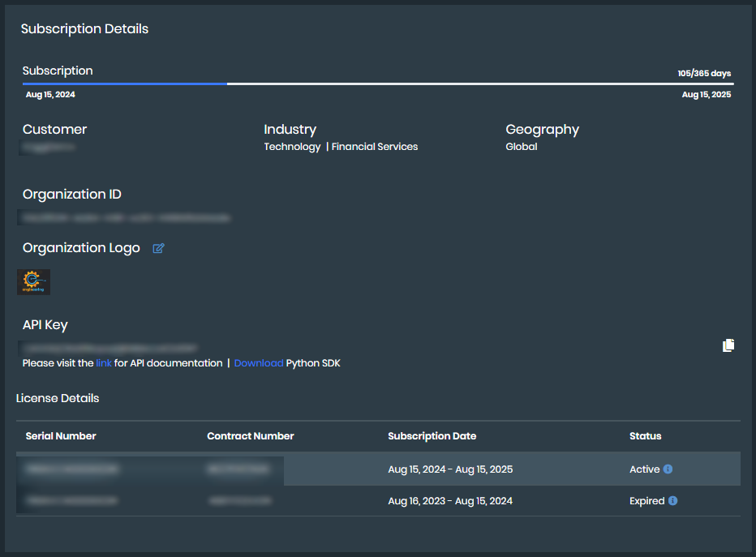756x557 pixels.
Task: Click the API Key field
Action: click(x=110, y=345)
